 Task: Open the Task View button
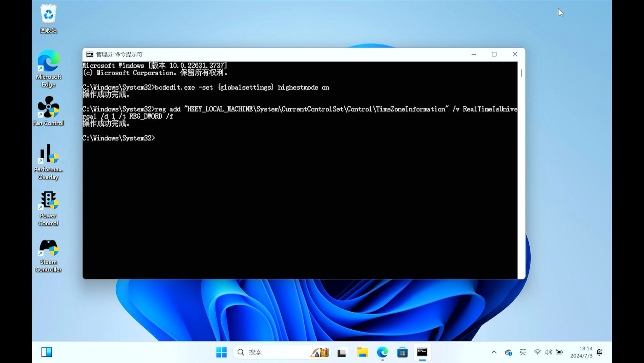pos(342,352)
